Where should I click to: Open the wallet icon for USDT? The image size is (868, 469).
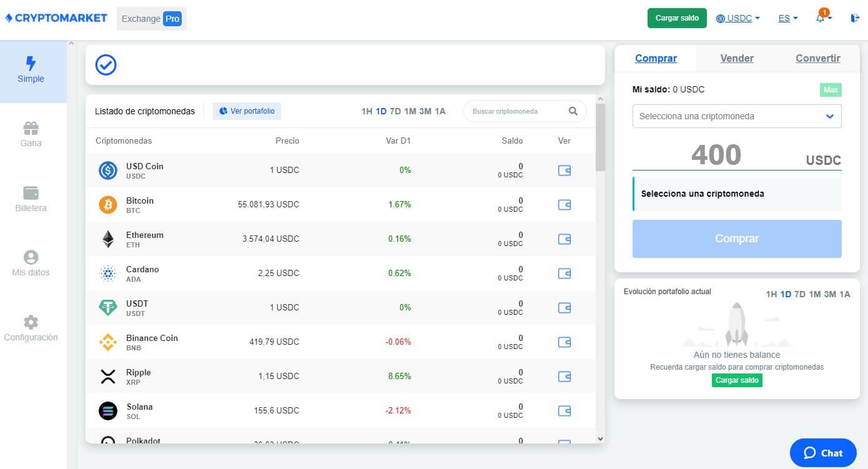pyautogui.click(x=565, y=307)
